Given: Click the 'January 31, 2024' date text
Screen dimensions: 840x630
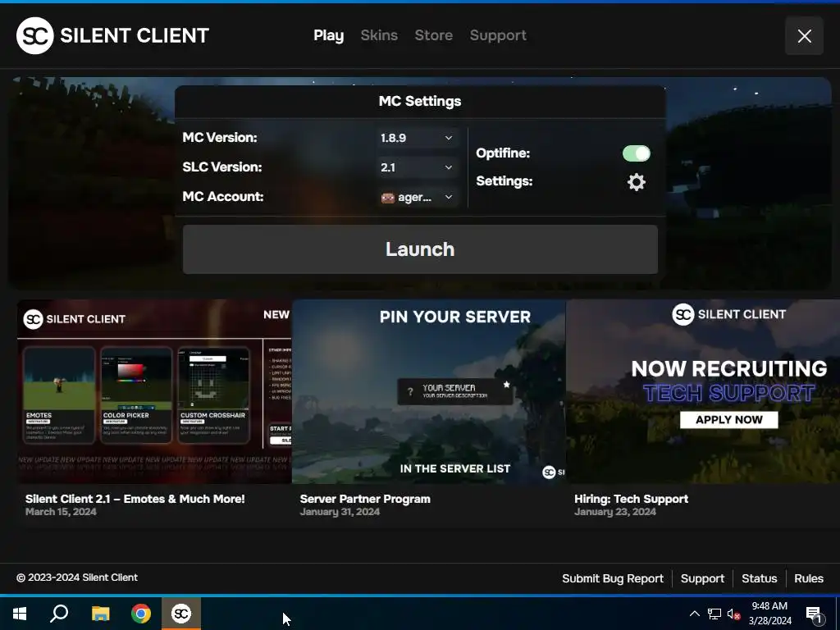Looking at the screenshot, I should tap(340, 512).
